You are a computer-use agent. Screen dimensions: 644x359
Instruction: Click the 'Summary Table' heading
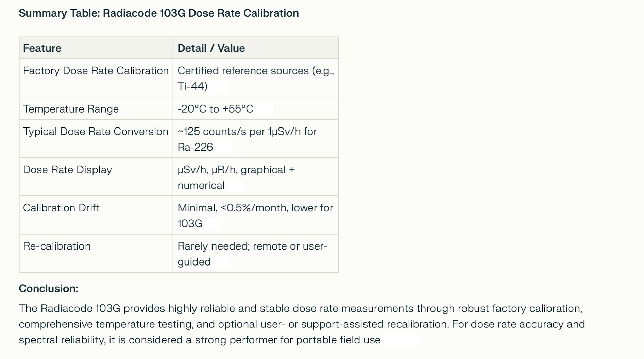point(159,13)
